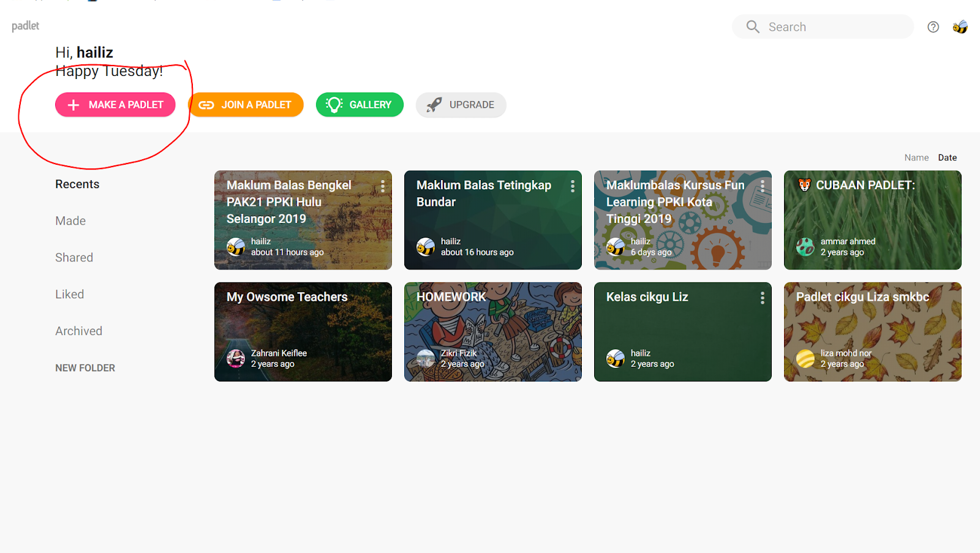
Task: Open options menu for Maklumbalas Kursus Fun Learning
Action: pos(763,186)
